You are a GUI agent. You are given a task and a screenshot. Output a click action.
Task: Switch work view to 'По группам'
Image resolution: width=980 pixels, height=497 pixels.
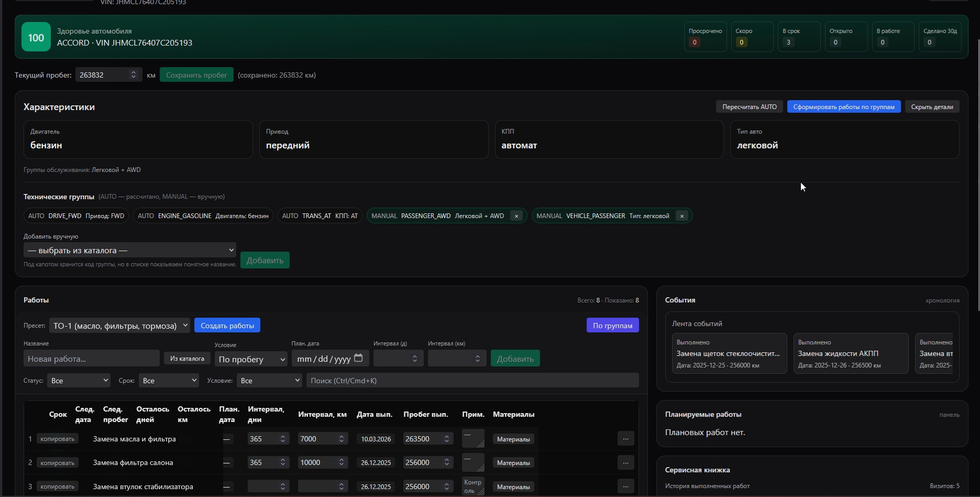(x=612, y=326)
